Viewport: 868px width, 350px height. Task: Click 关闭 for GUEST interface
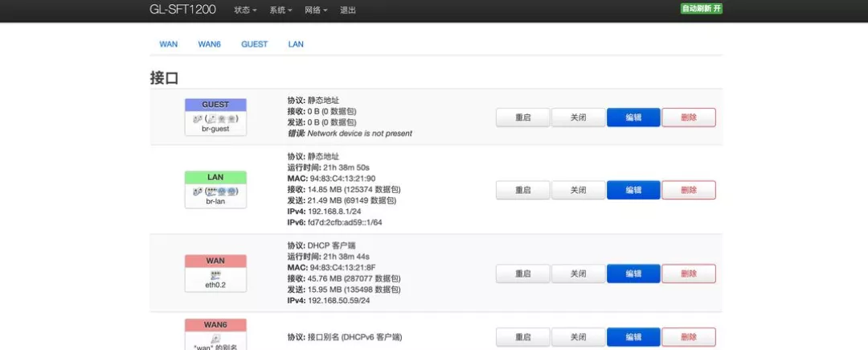[x=578, y=117]
